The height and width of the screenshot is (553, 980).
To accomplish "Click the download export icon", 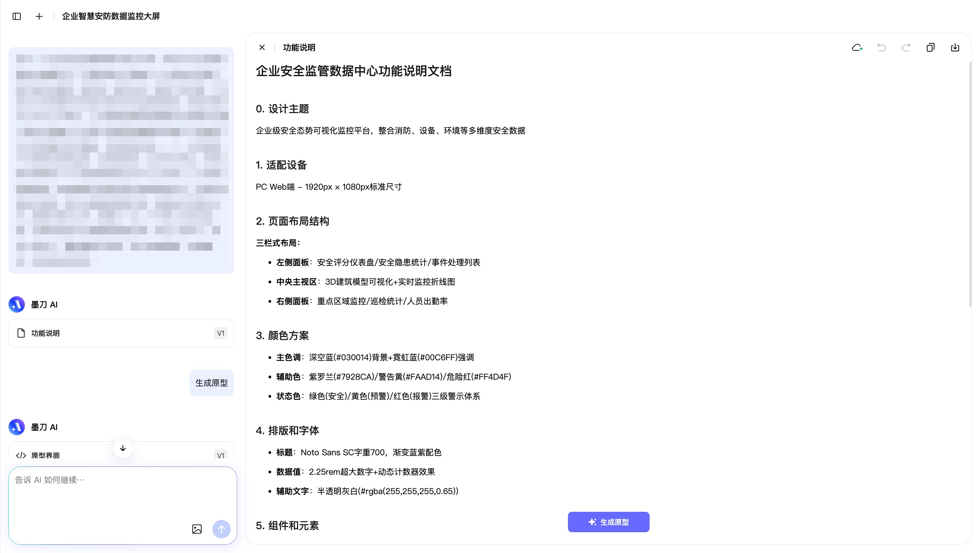I will pyautogui.click(x=955, y=48).
